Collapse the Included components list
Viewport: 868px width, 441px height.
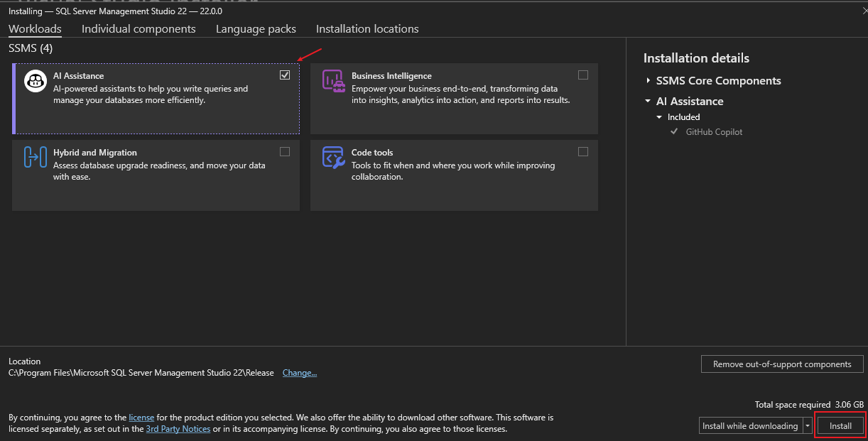(x=659, y=117)
